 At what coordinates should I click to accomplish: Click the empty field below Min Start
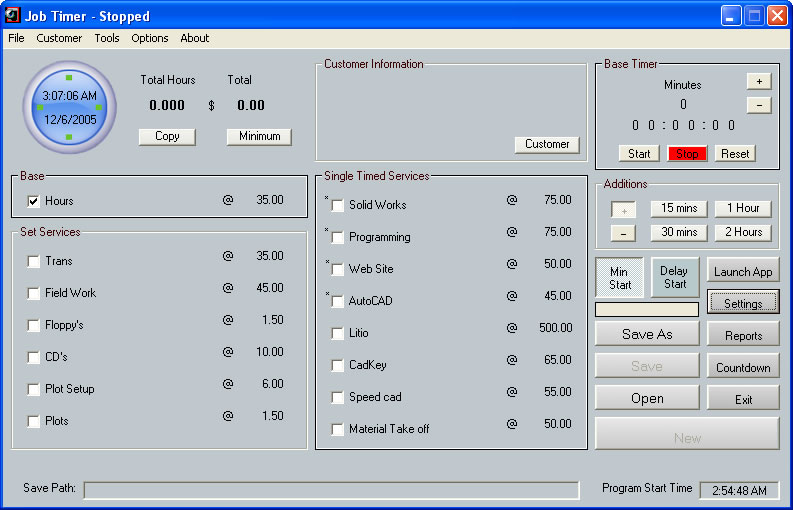[647, 310]
